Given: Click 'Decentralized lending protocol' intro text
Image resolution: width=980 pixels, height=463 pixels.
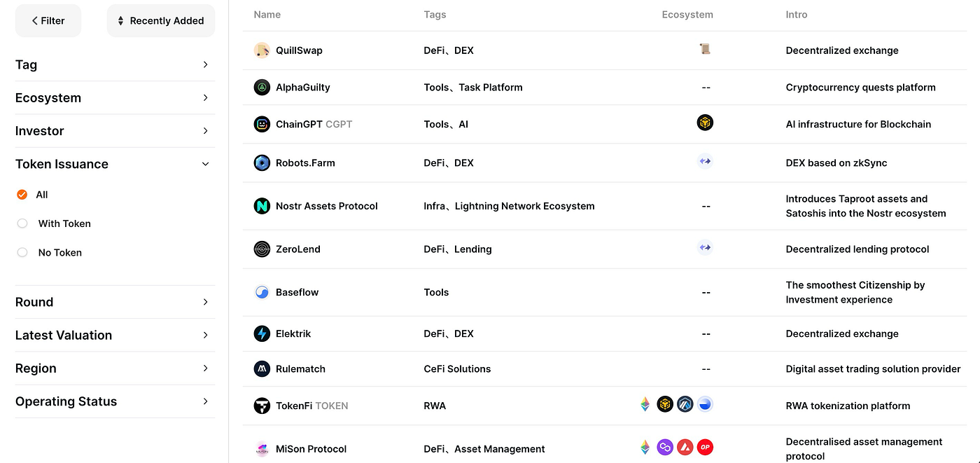Looking at the screenshot, I should 857,249.
